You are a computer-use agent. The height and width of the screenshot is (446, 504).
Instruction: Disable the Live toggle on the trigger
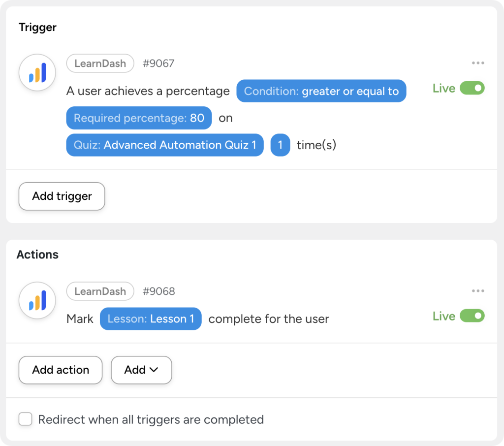tap(472, 88)
